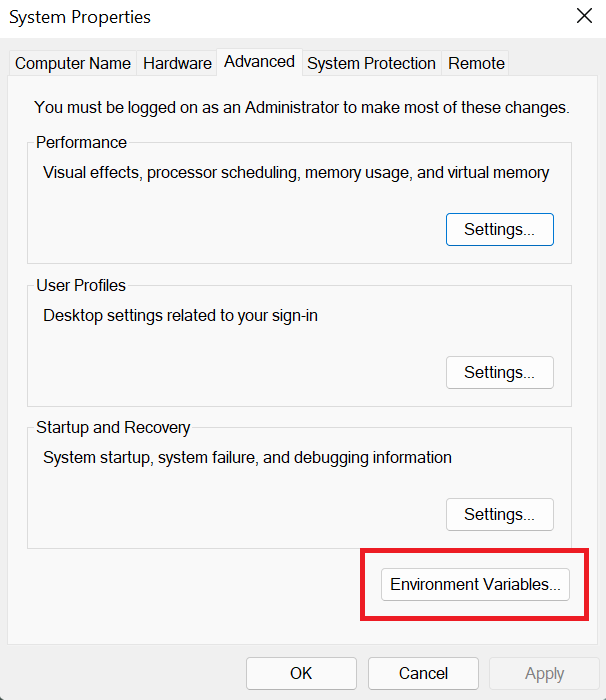Click the System Properties title bar text
This screenshot has width=606, height=700.
point(80,17)
